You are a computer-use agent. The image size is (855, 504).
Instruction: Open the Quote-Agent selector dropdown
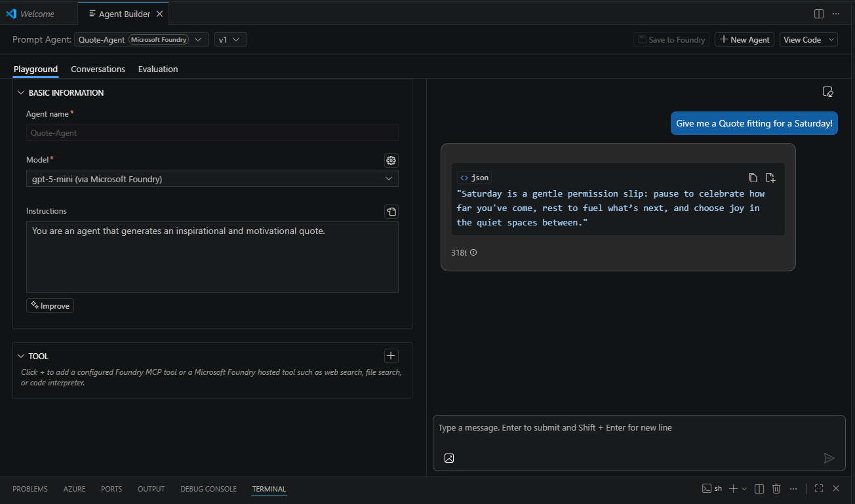(x=142, y=40)
